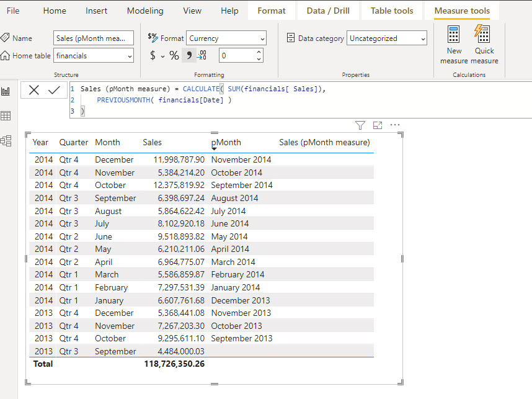The width and height of the screenshot is (532, 399).
Task: Select cell February 2014
Action: (x=237, y=274)
